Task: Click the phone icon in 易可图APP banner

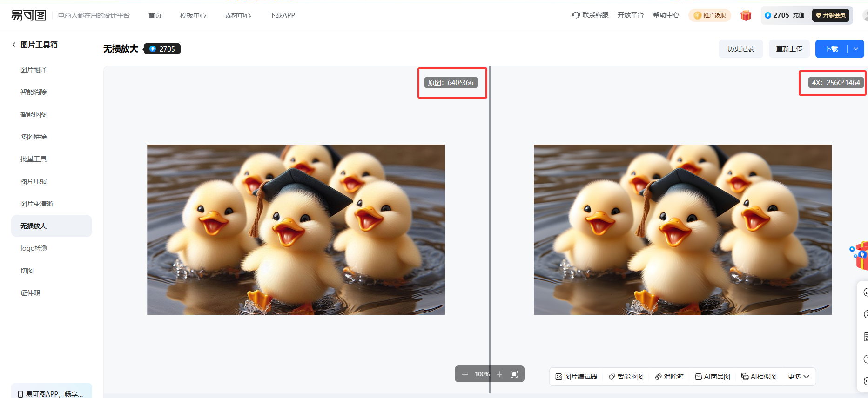Action: (x=20, y=394)
